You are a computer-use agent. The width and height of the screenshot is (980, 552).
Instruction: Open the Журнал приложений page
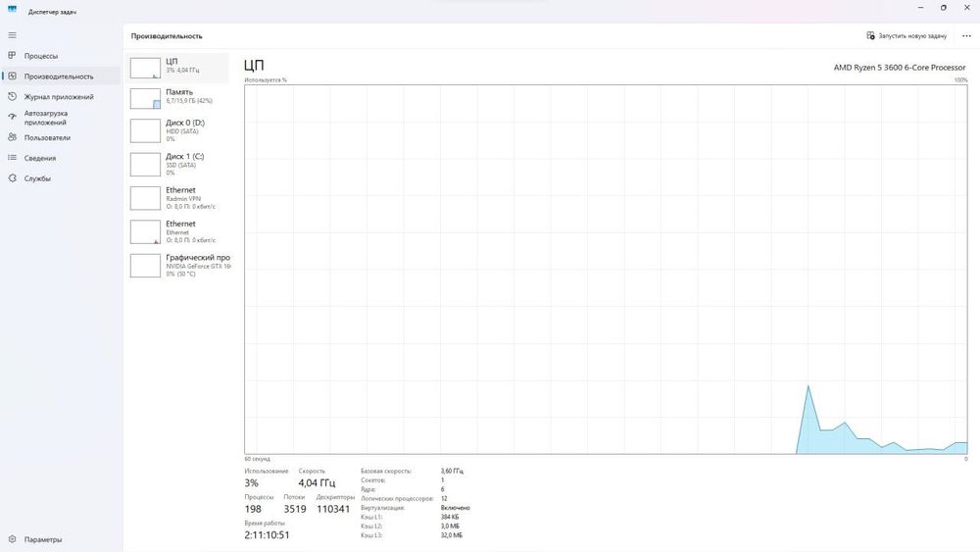(x=60, y=97)
